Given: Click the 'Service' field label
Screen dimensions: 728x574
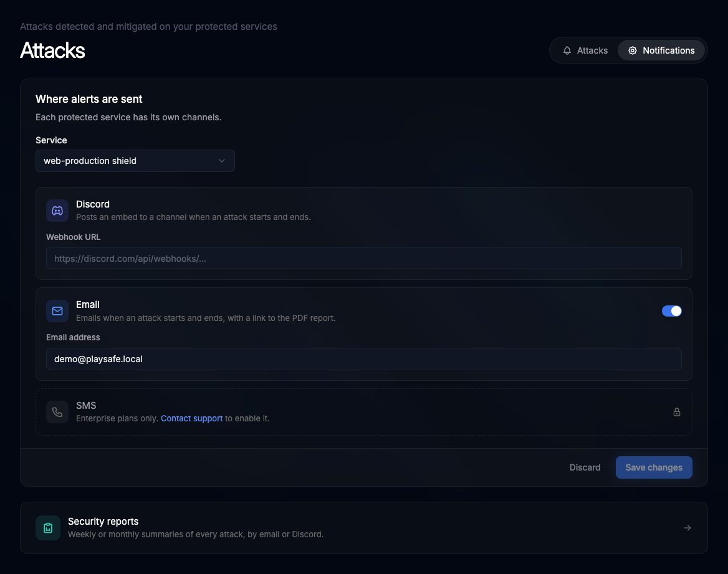Looking at the screenshot, I should [51, 140].
